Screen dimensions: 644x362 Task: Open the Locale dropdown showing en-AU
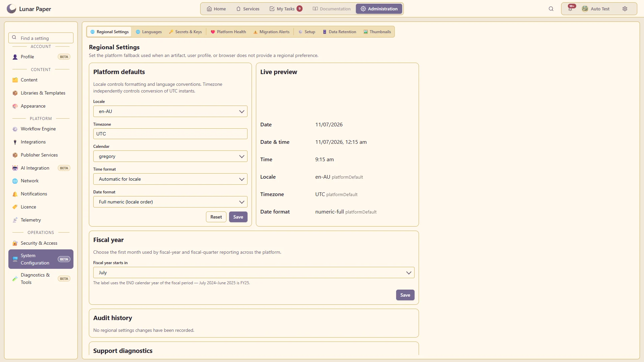point(170,112)
